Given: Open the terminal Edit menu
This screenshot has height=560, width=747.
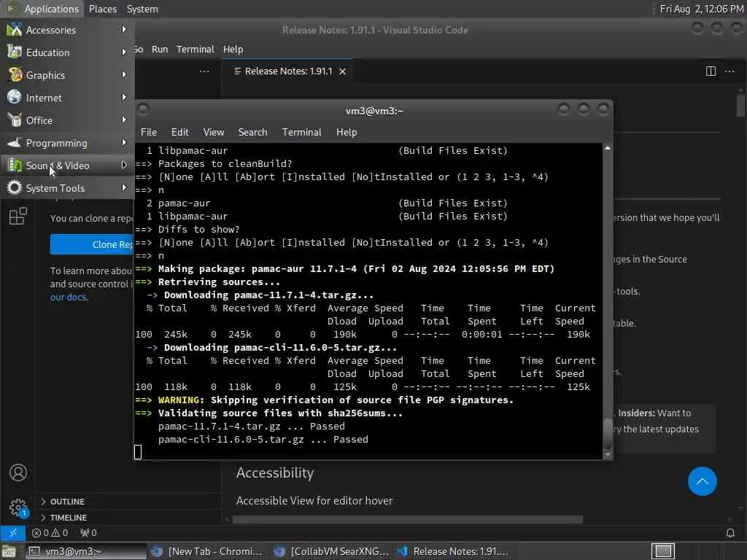Looking at the screenshot, I should point(179,133).
